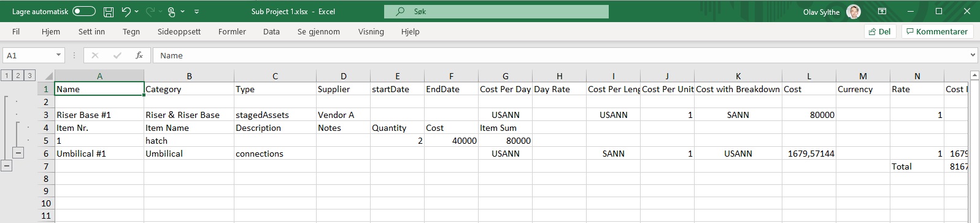Screen dimensions: 980x223
Task: Select the stagedAssets cell
Action: (275, 115)
